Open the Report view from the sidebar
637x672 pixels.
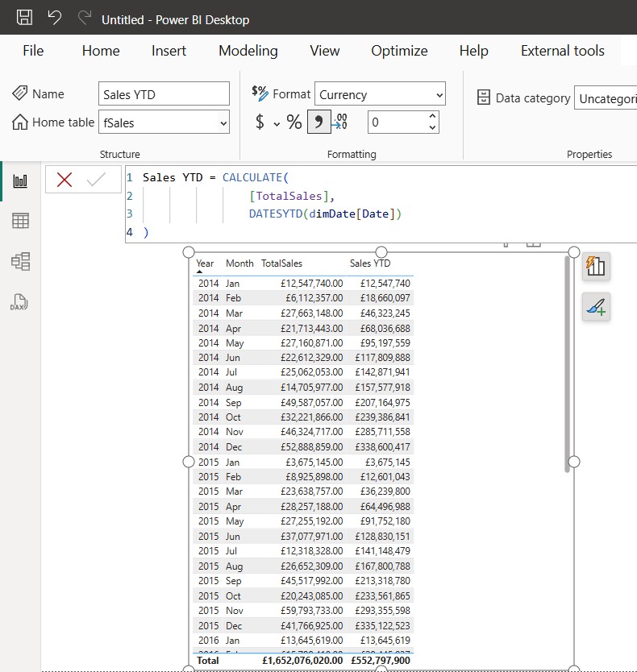pyautogui.click(x=20, y=181)
